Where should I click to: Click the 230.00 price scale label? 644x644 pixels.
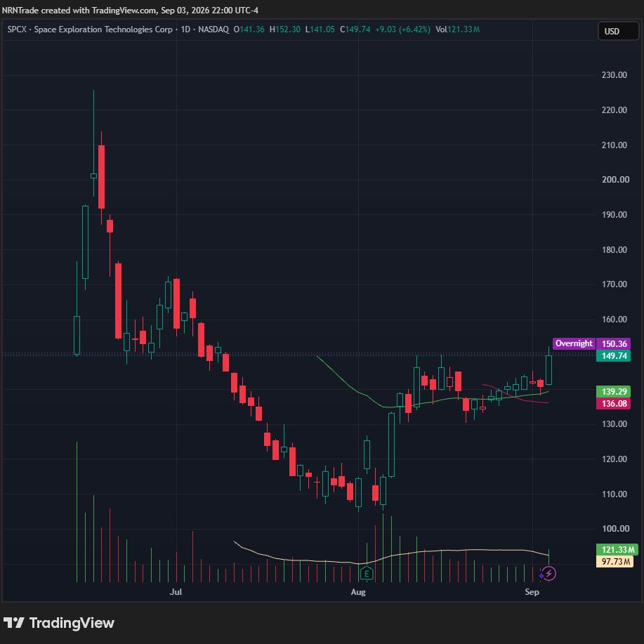point(614,74)
